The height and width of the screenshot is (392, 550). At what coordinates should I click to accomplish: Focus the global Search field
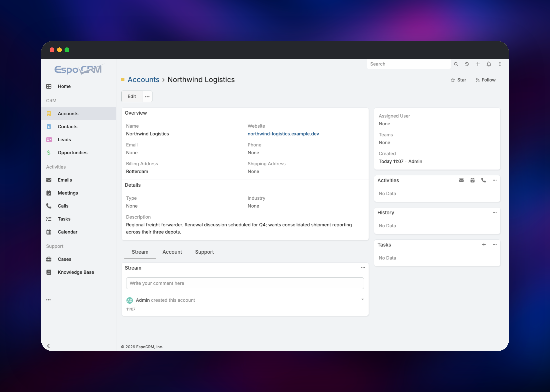pyautogui.click(x=409, y=64)
